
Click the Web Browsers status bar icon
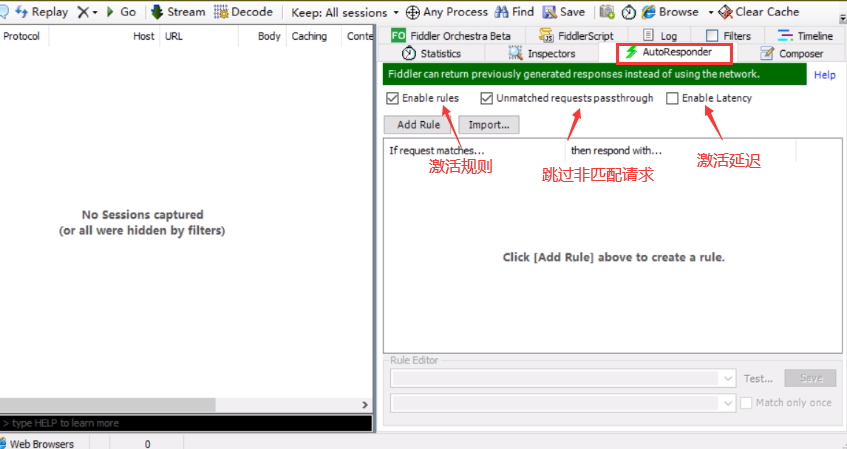coord(3,444)
